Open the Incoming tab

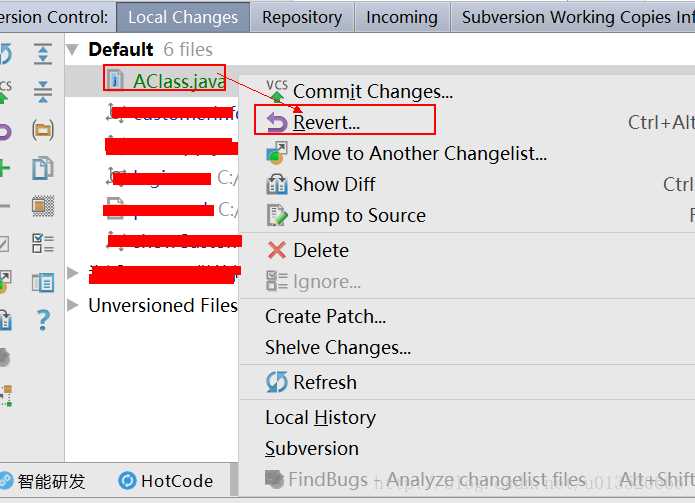[402, 17]
